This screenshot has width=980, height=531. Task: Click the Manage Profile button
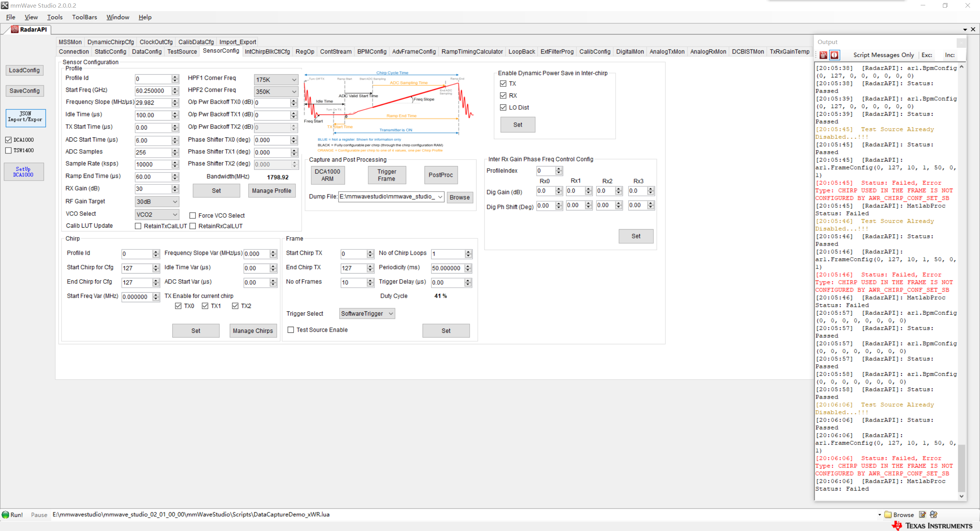point(272,191)
